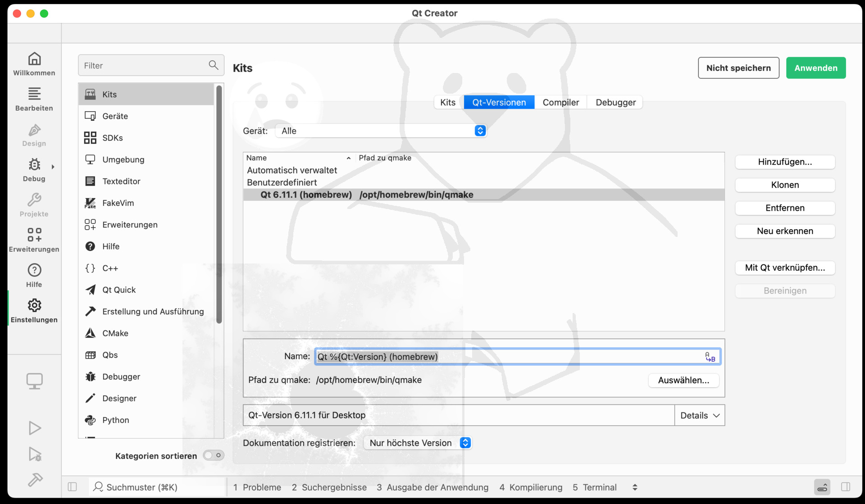Screen dimensions: 865x504
Task: Open Designer settings category
Action: point(146,399)
